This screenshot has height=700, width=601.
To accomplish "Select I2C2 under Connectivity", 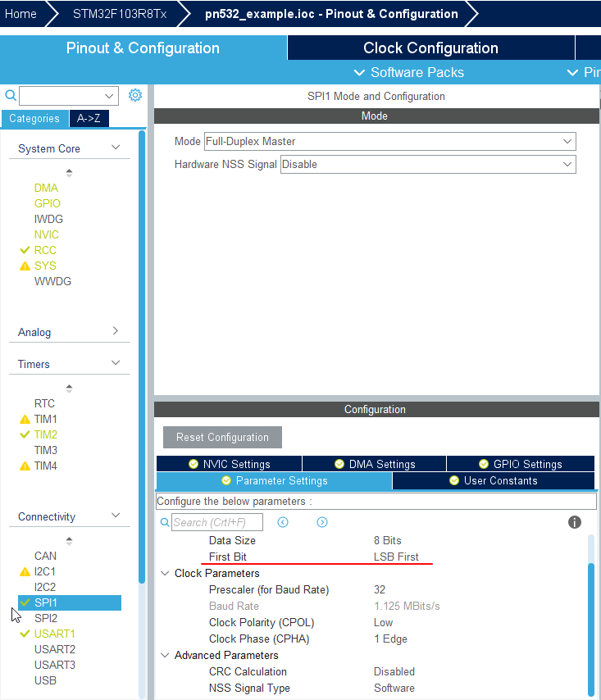I will [45, 588].
